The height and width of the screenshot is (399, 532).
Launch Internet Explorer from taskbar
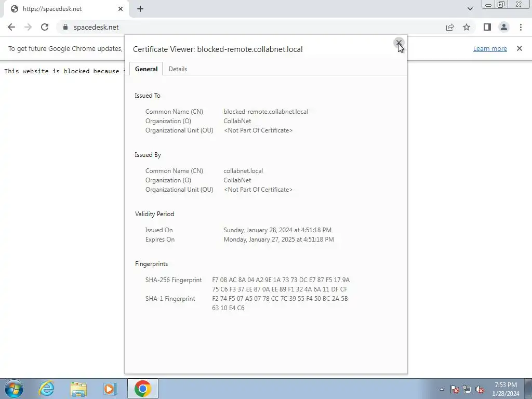[46, 389]
